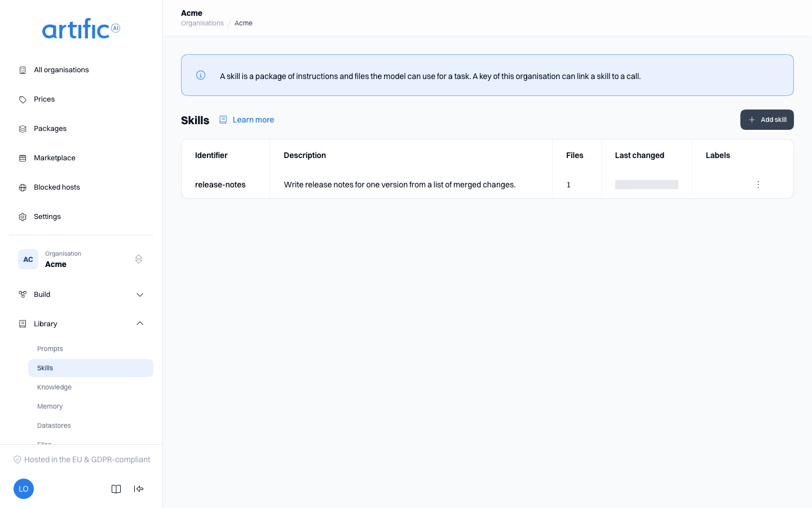
Task: Select Skills in Library submenu
Action: pyautogui.click(x=91, y=368)
